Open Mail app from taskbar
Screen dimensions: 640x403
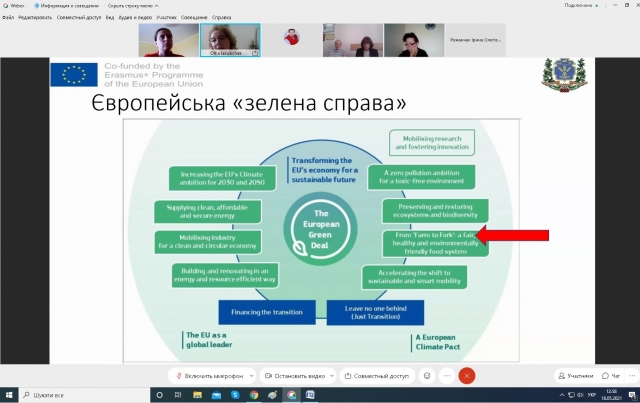pyautogui.click(x=216, y=395)
